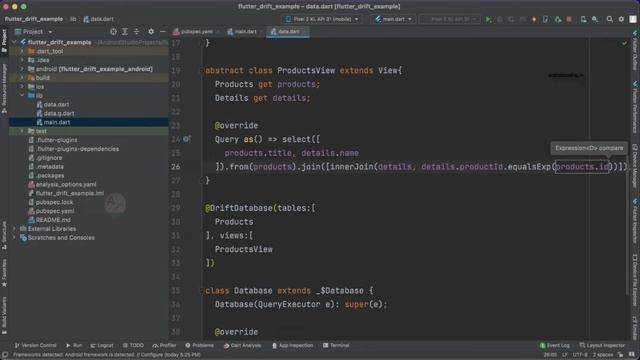Viewport: 640px width, 360px height.
Task: Run the app with the green play icon
Action: tap(488, 19)
